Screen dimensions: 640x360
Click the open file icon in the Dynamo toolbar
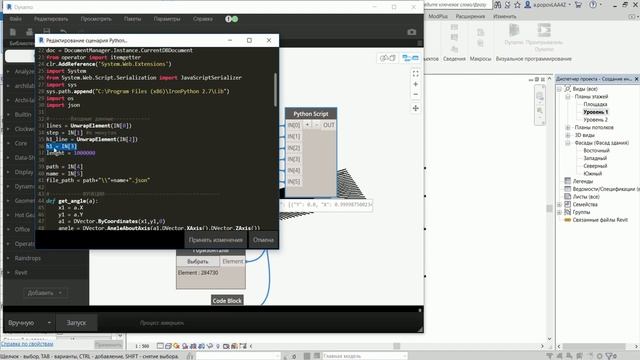point(29,32)
